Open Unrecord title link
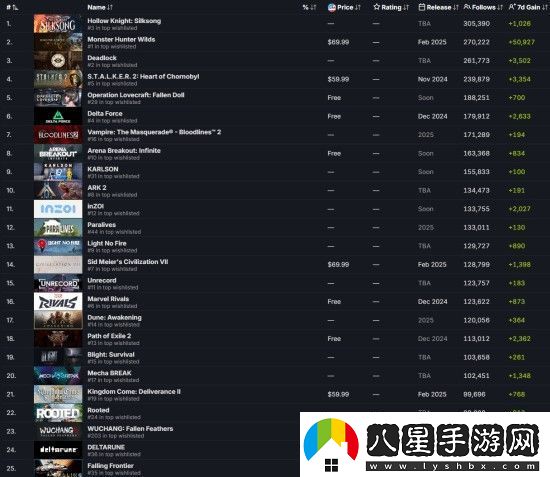This screenshot has height=477, width=550. pyautogui.click(x=102, y=280)
